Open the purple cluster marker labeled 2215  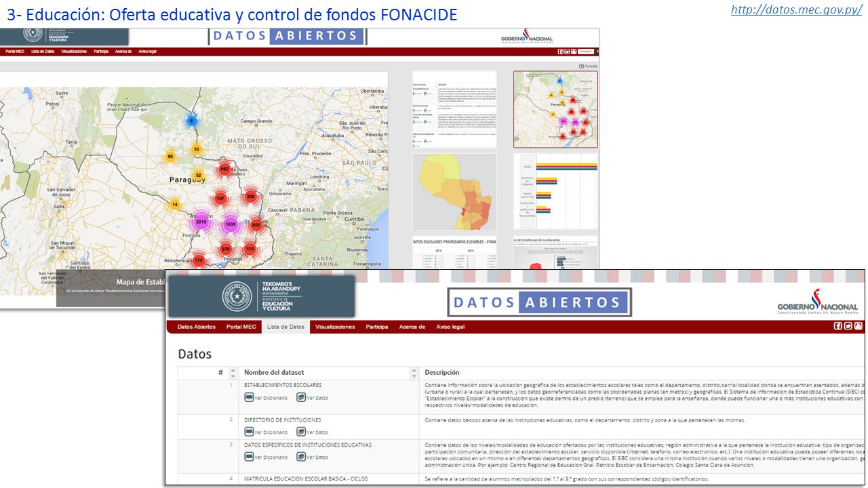(x=201, y=222)
